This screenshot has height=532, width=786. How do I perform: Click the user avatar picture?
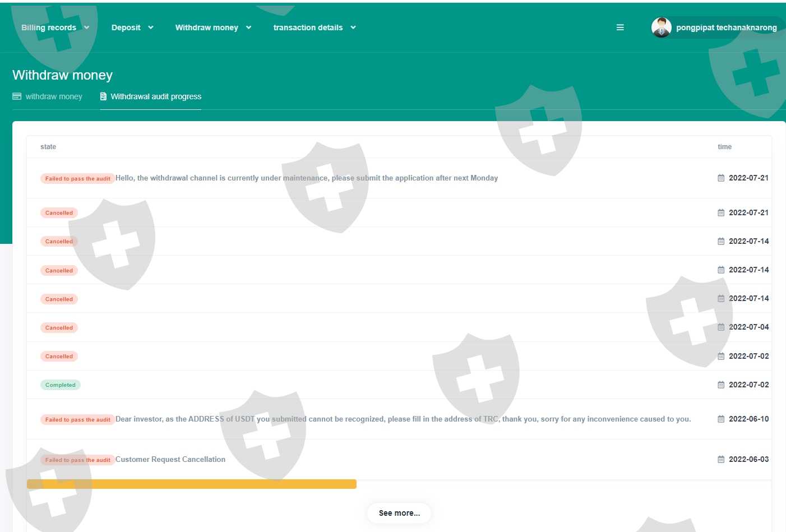662,27
